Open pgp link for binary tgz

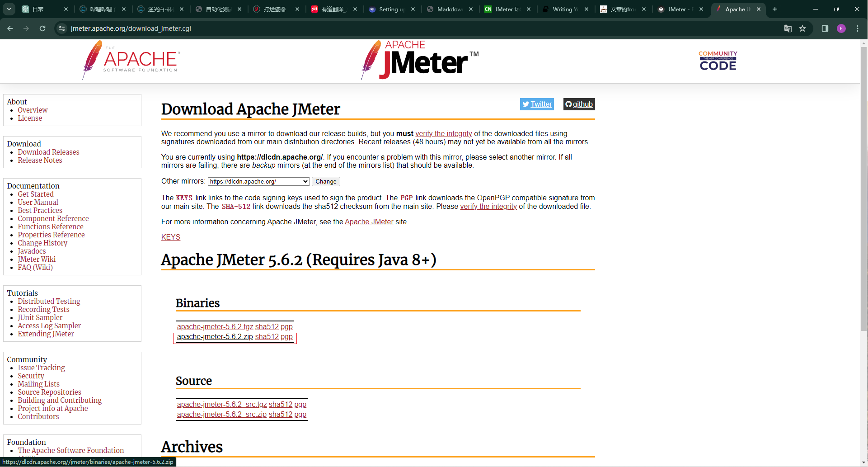click(286, 326)
